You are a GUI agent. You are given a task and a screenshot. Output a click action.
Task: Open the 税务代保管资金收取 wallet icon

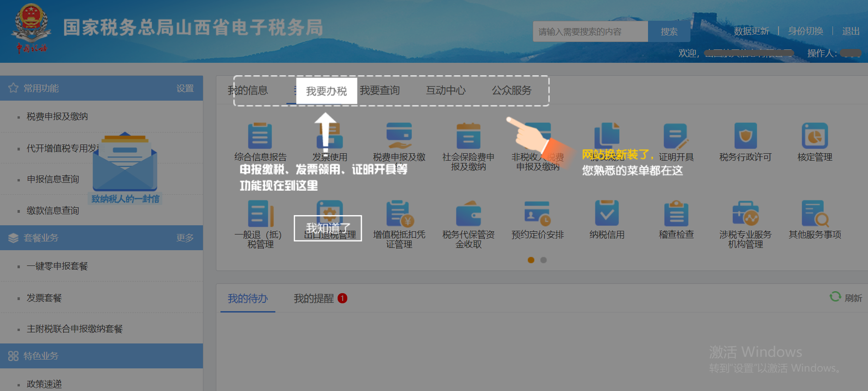point(468,213)
